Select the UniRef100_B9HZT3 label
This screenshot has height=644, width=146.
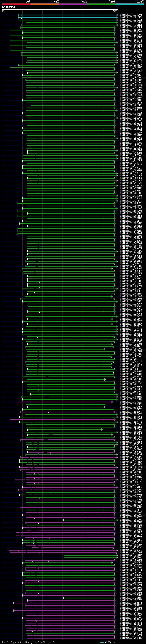click(131, 321)
